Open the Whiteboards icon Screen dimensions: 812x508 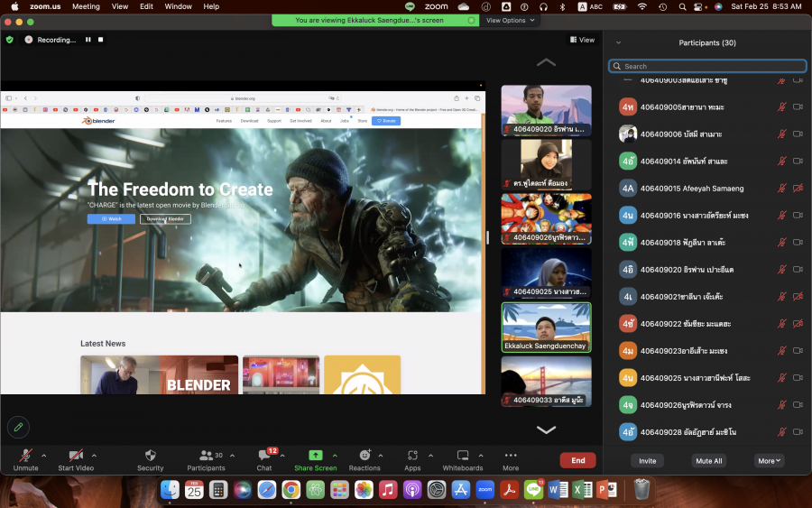463,456
